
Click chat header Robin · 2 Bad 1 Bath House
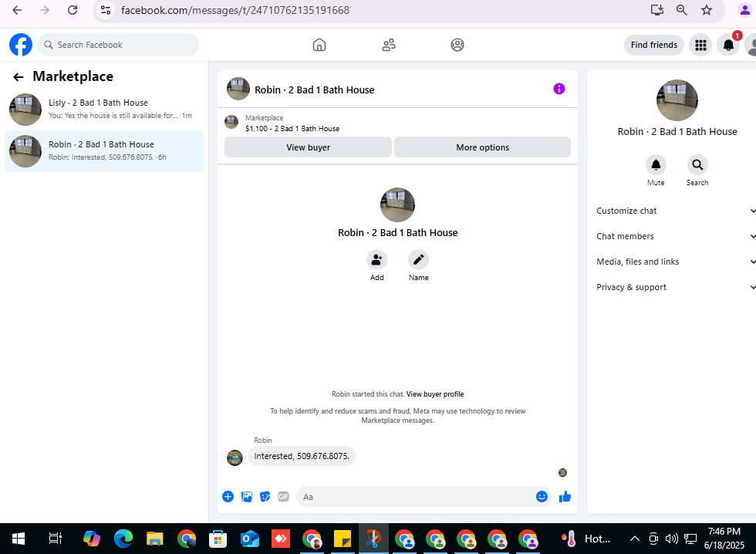(x=315, y=90)
